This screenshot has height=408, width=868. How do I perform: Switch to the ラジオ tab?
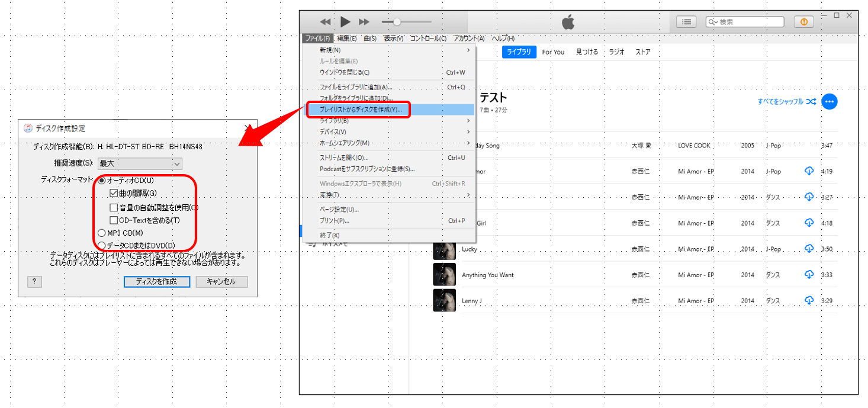click(x=616, y=52)
